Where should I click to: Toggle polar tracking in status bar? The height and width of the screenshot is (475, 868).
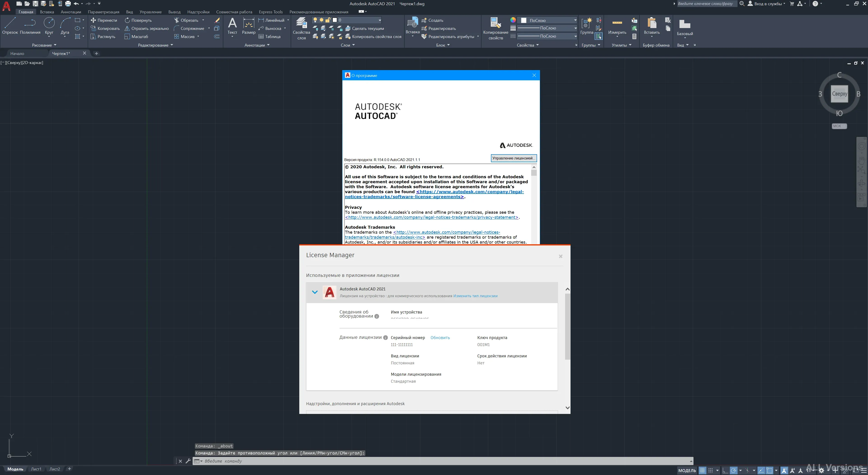pos(733,470)
